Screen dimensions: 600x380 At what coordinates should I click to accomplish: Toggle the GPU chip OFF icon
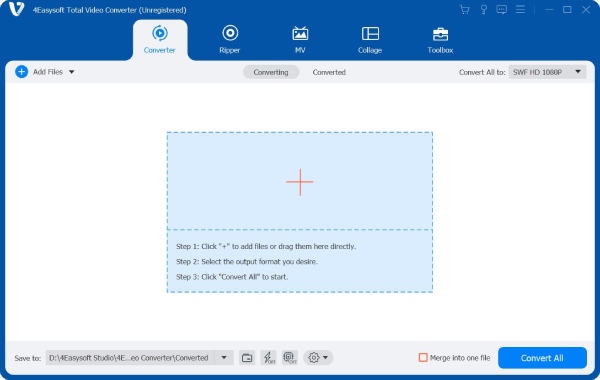point(290,358)
